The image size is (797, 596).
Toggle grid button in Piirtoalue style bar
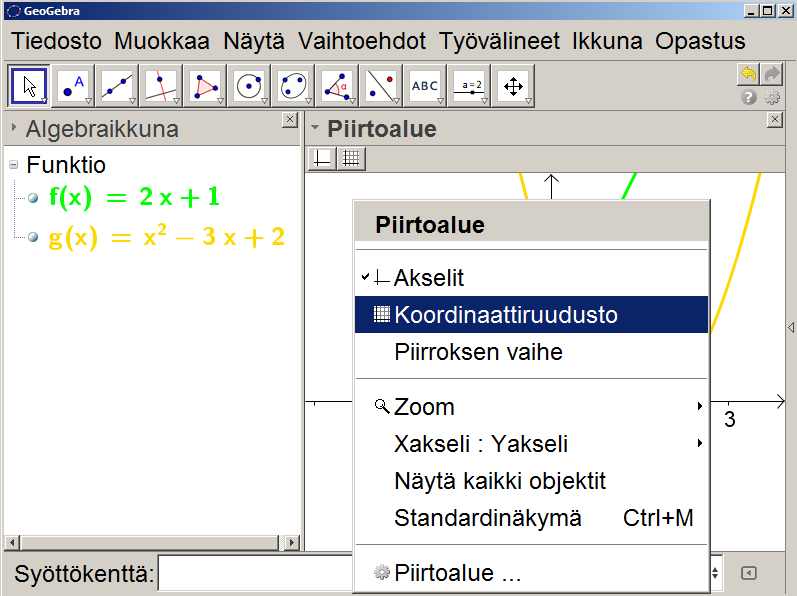351,159
